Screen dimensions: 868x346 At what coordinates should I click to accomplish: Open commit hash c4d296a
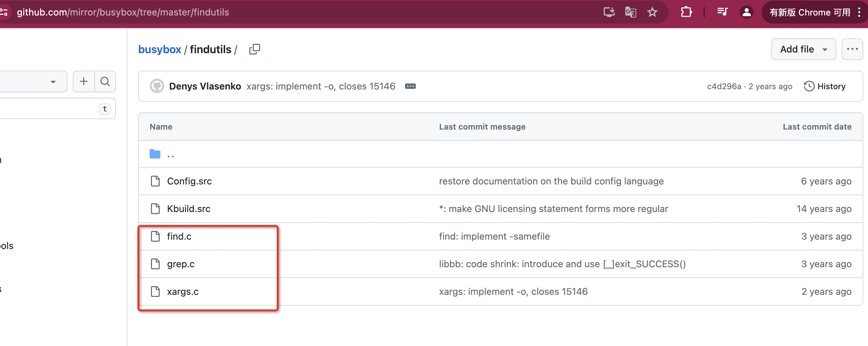click(724, 86)
